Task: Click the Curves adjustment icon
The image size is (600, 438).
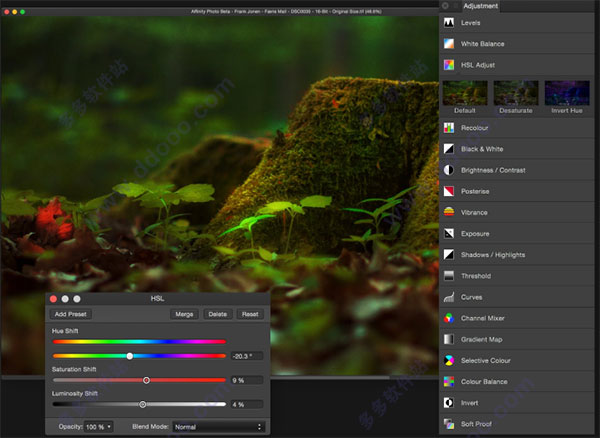Action: [x=449, y=297]
